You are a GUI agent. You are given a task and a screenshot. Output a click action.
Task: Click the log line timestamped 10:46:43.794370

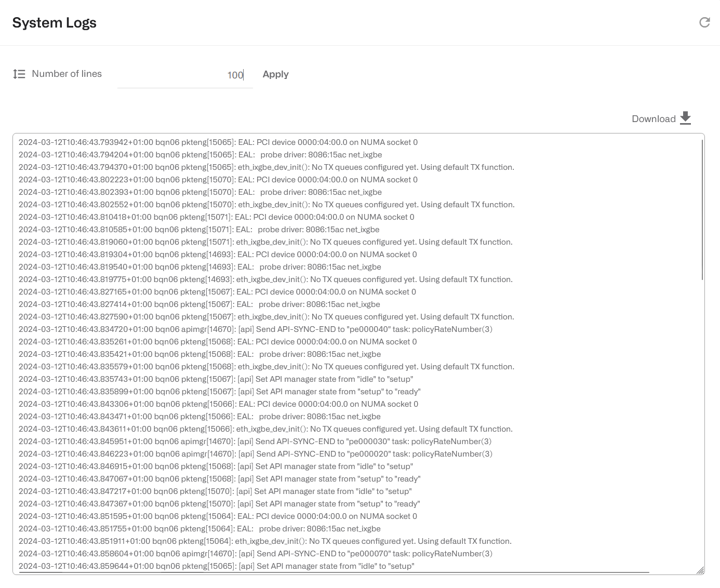(x=266, y=167)
